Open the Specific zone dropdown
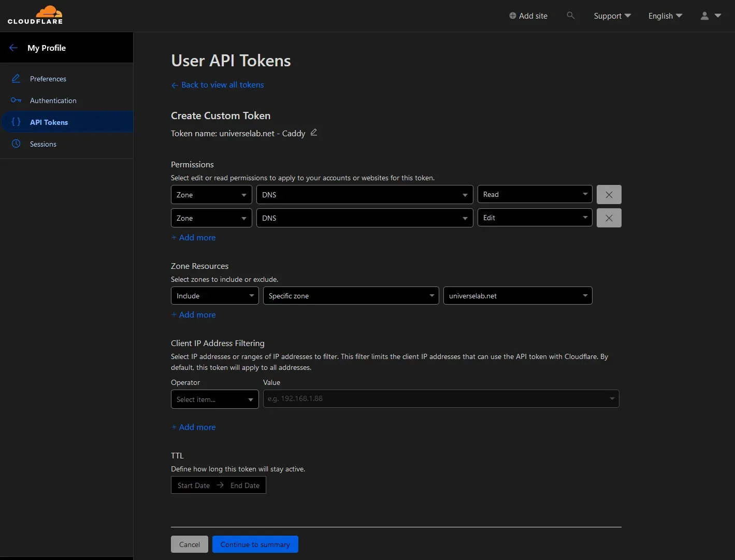 [x=351, y=296]
